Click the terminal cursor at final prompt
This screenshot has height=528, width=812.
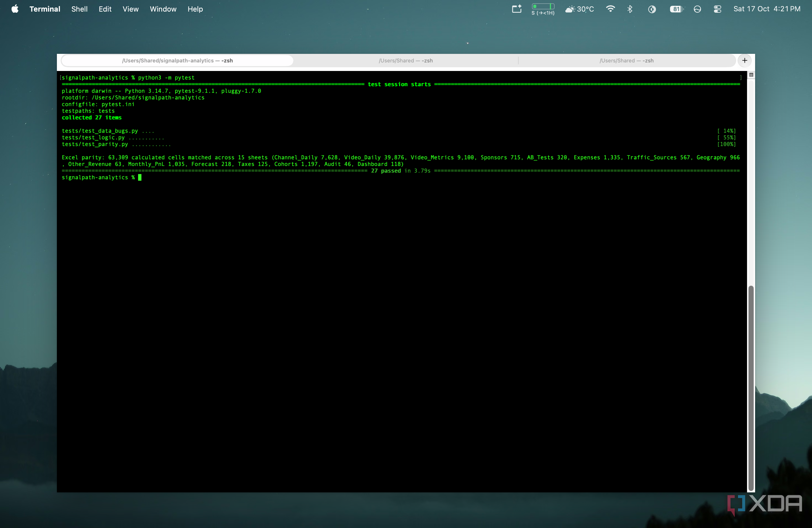(139, 177)
